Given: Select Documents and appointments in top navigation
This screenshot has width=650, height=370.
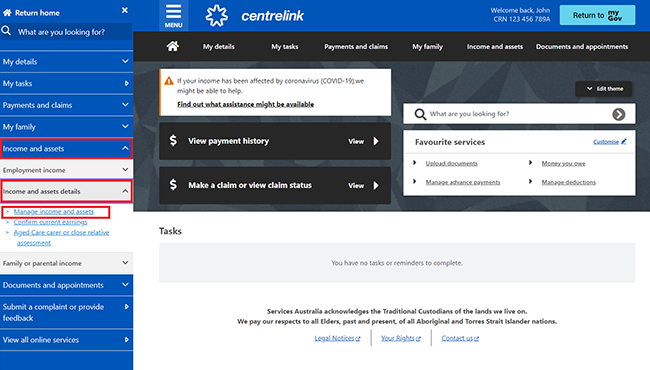Looking at the screenshot, I should point(582,46).
